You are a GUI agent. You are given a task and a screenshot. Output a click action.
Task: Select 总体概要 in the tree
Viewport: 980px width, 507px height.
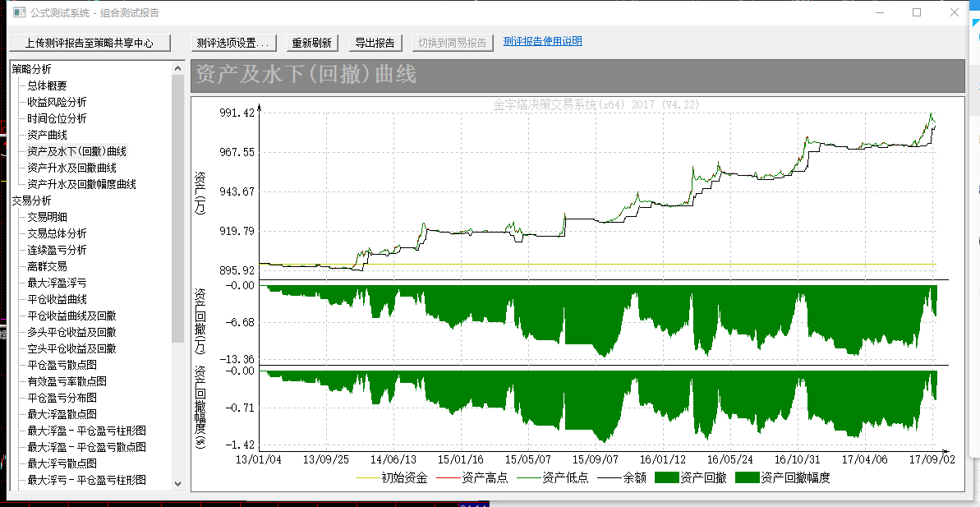click(x=47, y=85)
